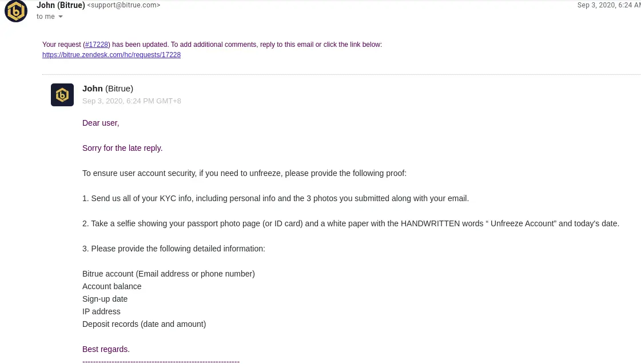
Task: Open the bitrue.zendesk.com requests URL
Action: (111, 55)
